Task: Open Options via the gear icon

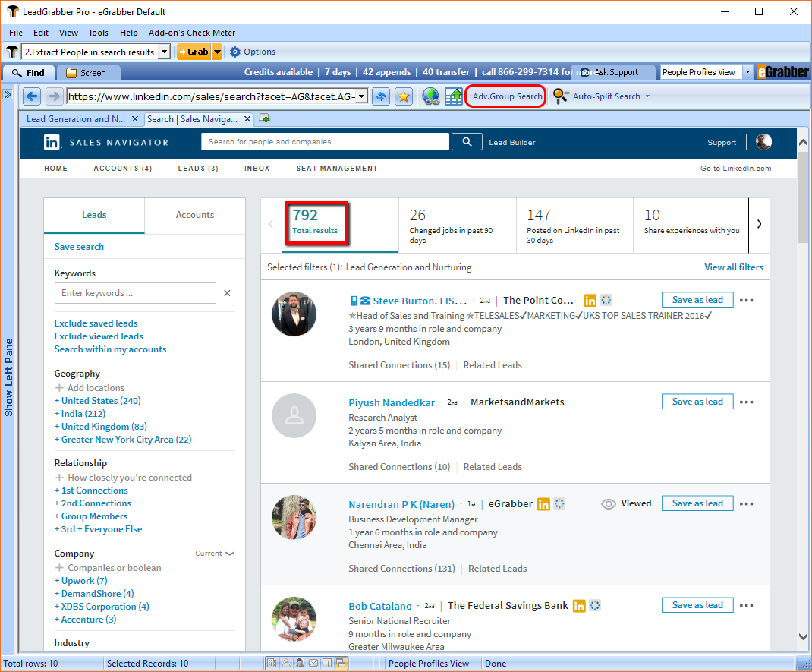Action: pos(235,52)
